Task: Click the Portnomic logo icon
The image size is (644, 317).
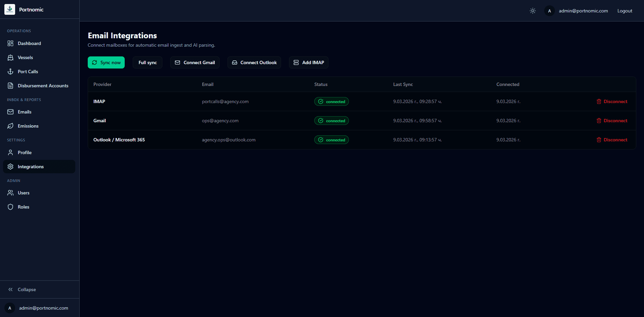Action: pos(10,9)
